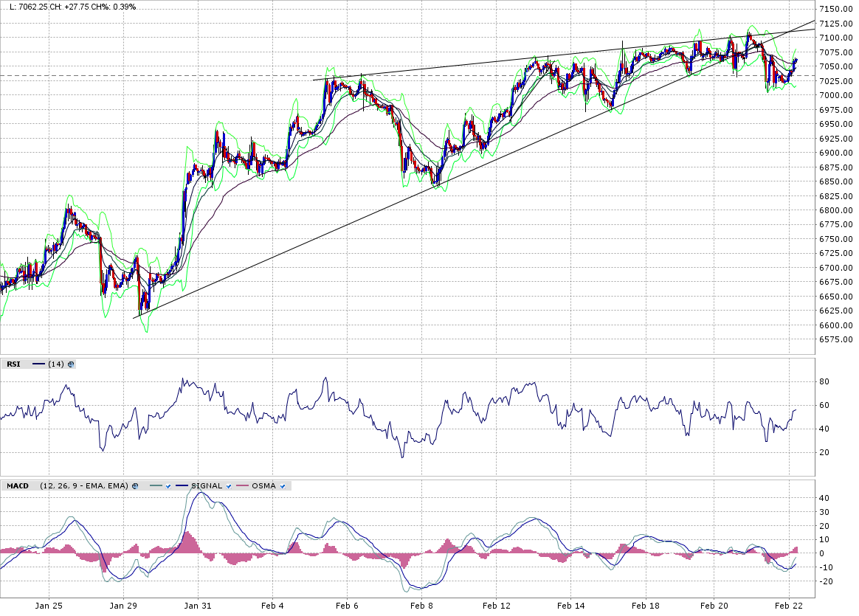
Task: Click the teal MACD line color swatch
Action: coord(156,485)
